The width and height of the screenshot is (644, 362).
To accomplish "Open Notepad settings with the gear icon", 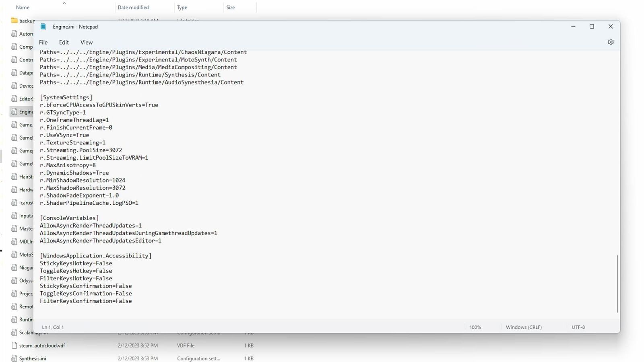I will [x=610, y=42].
